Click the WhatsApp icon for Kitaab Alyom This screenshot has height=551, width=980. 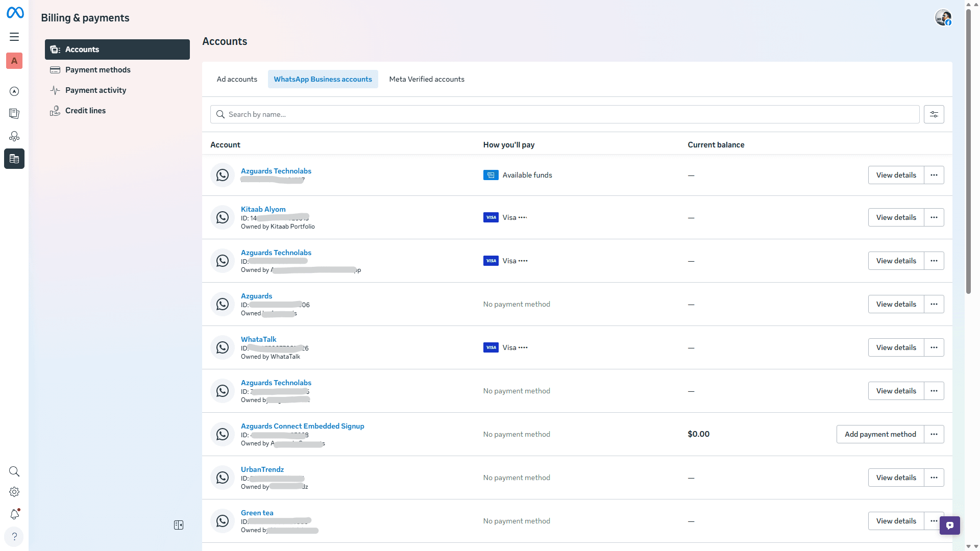223,217
